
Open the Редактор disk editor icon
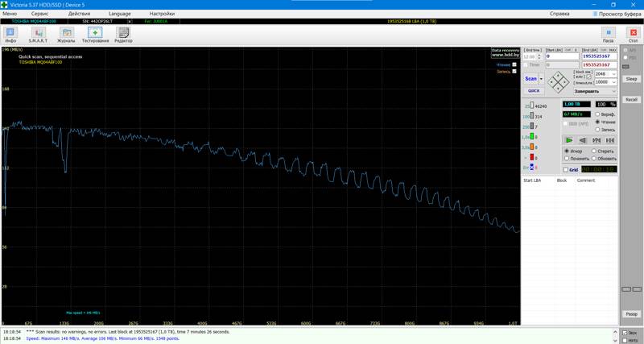(123, 34)
